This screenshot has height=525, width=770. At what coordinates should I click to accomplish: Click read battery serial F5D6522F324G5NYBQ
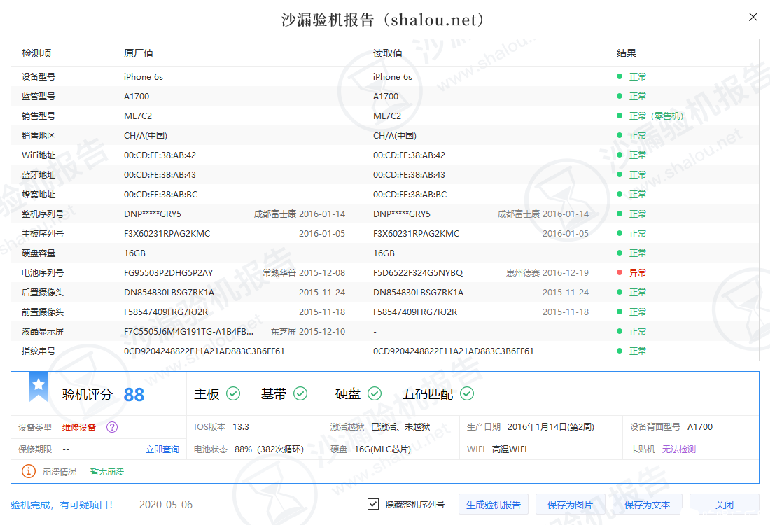(418, 273)
